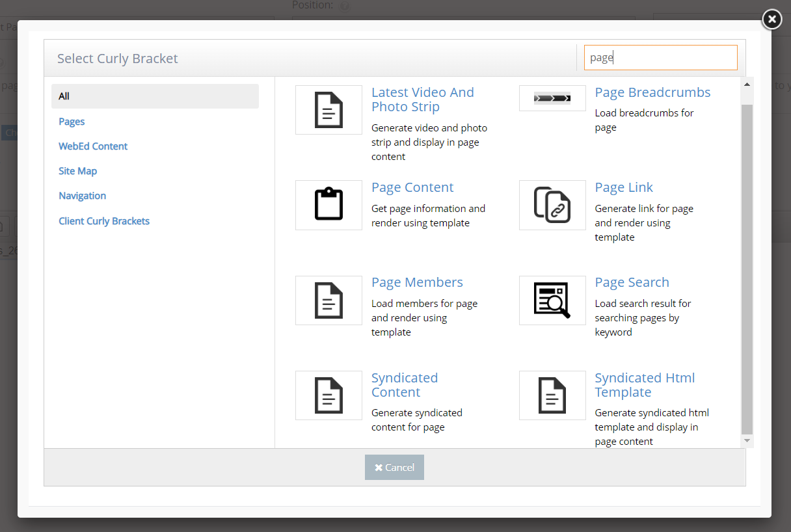Click the Page Content clipboard icon
This screenshot has width=791, height=532.
328,205
